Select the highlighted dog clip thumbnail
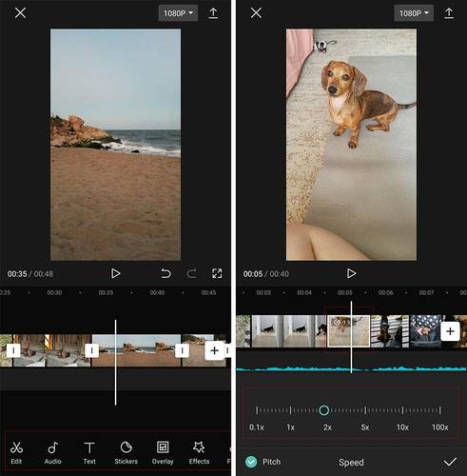 click(x=348, y=330)
